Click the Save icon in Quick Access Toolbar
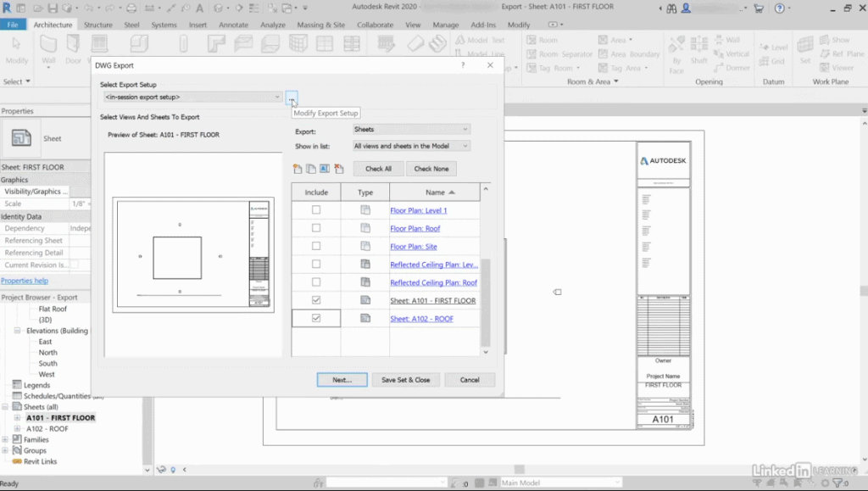 click(x=53, y=8)
